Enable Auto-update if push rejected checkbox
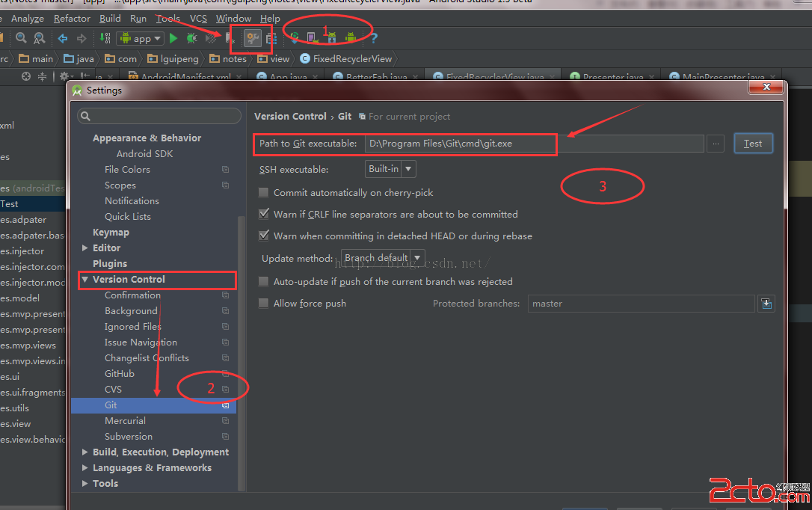This screenshot has height=510, width=812. tap(264, 282)
